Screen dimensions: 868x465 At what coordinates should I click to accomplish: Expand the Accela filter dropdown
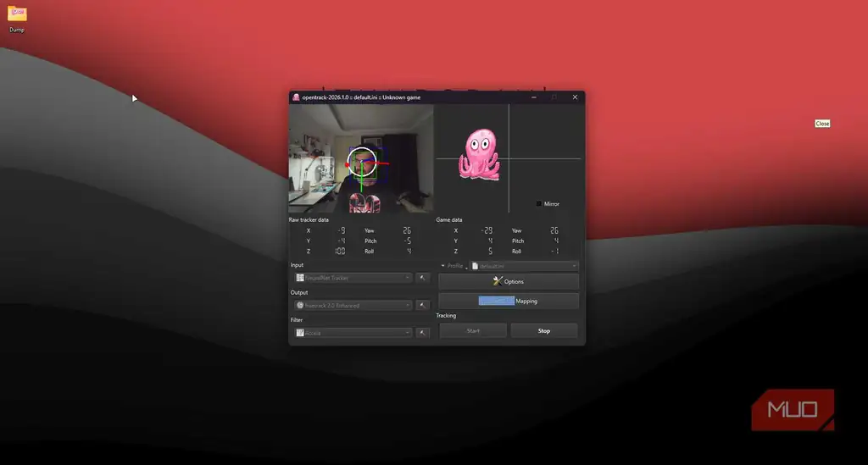tap(353, 333)
